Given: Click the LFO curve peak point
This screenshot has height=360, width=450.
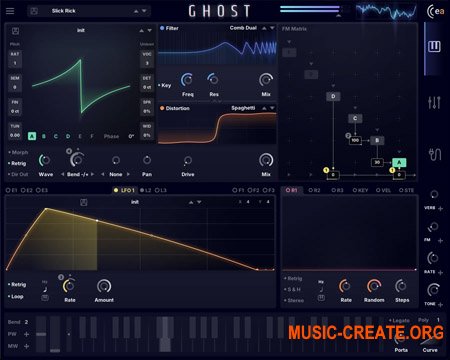Looking at the screenshot, I should point(46,209).
